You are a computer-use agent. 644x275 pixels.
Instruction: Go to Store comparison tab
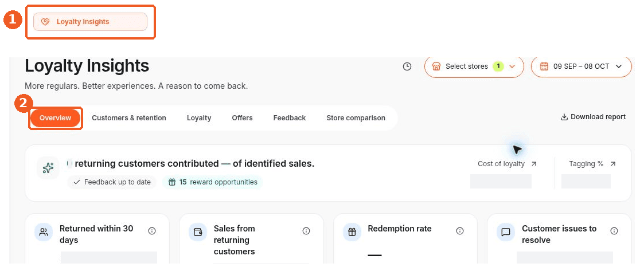pyautogui.click(x=356, y=118)
